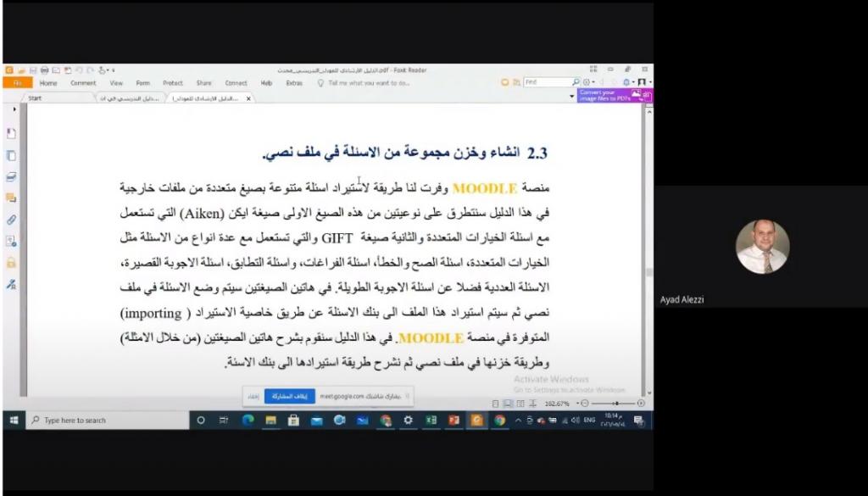Expand the left navigation panel arrow
Screen dimensions: 868x496
[14, 110]
